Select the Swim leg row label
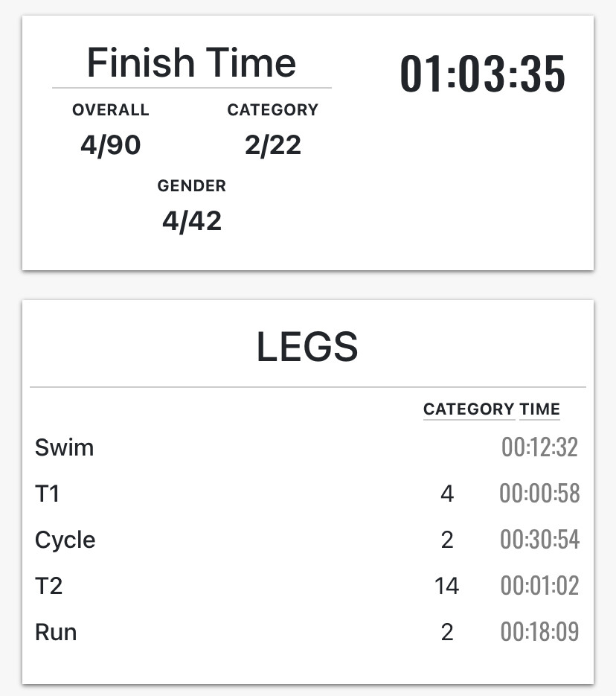The height and width of the screenshot is (696, 616). pyautogui.click(x=65, y=448)
